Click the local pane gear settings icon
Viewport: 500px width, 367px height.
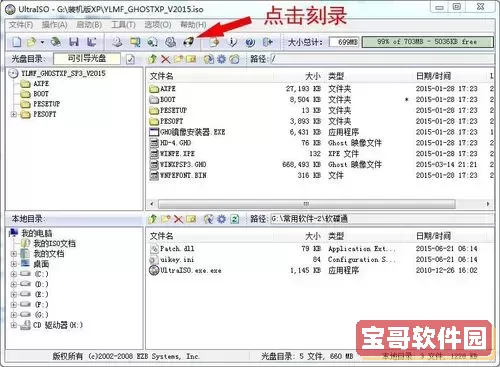point(222,219)
